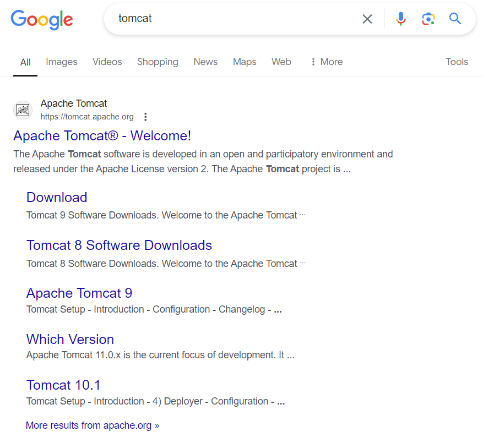Open the Shopping tab
The width and height of the screenshot is (483, 448).
tap(158, 62)
